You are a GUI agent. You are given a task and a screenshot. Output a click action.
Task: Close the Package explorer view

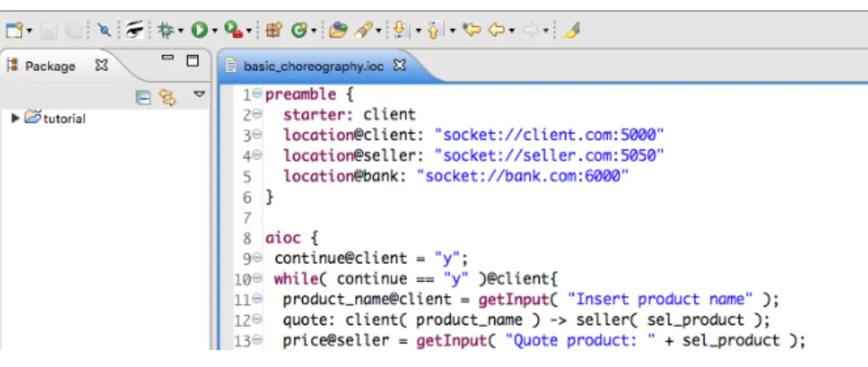coord(101,66)
